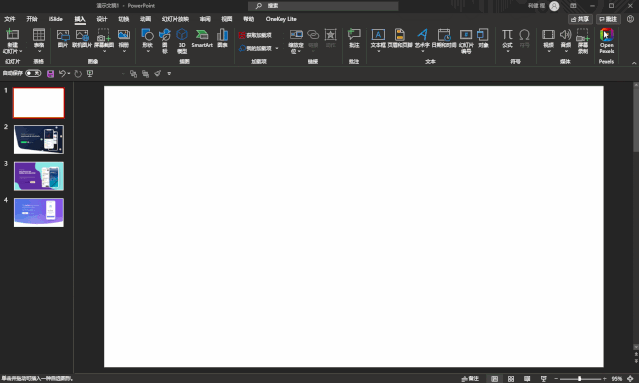
Task: Click the WordArt icon
Action: (422, 35)
